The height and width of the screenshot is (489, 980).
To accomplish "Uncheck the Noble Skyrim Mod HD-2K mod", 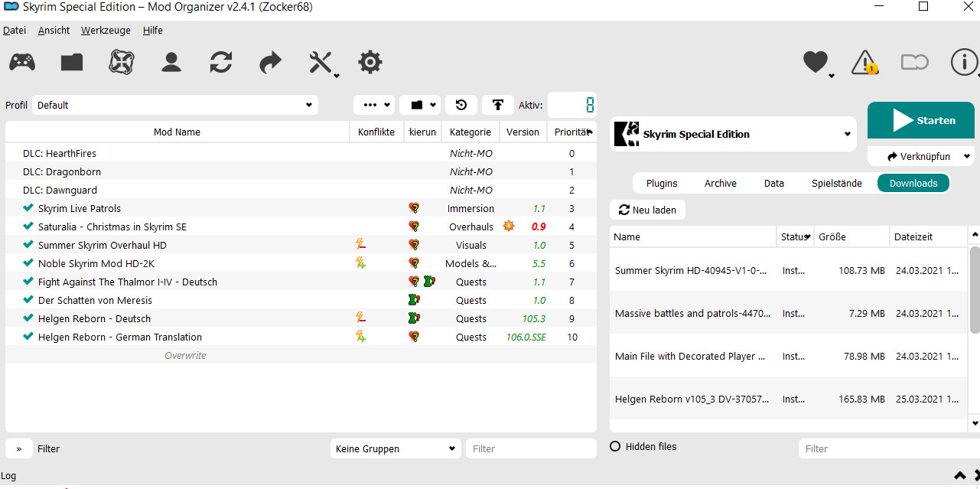I will coord(28,263).
